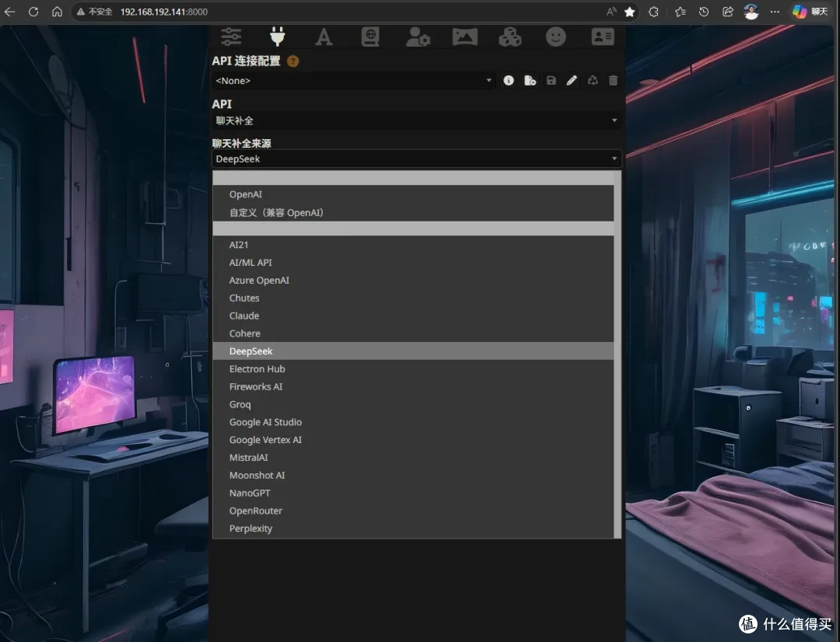Viewport: 840px width, 642px height.
Task: Go to browser home page
Action: click(x=57, y=11)
